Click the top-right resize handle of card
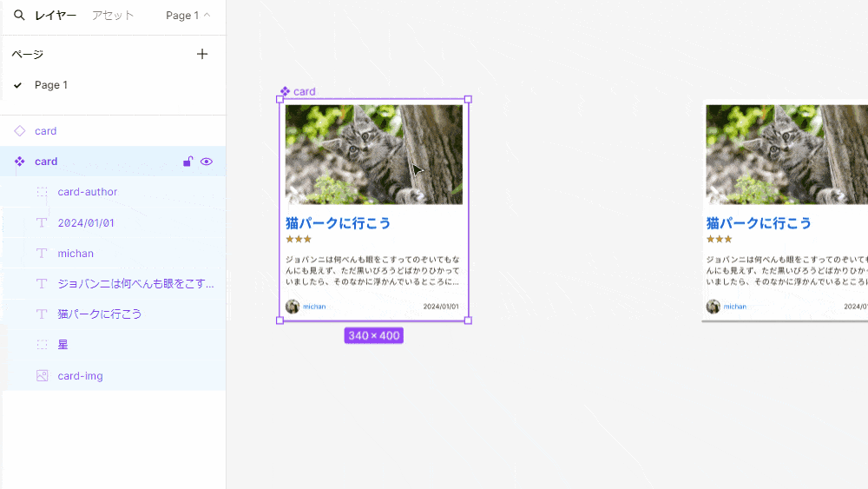Viewport: 868px width, 489px height. (469, 100)
